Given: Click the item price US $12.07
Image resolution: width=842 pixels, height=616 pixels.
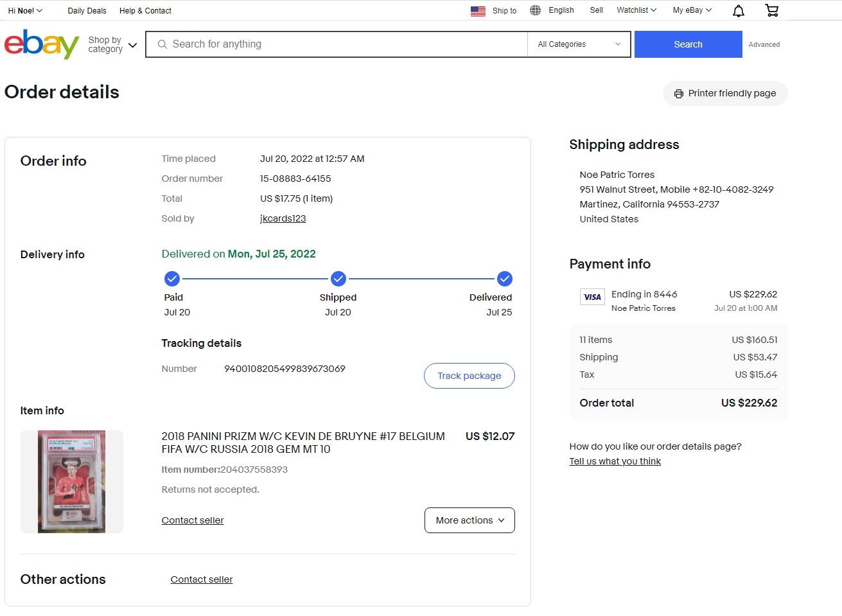Looking at the screenshot, I should tap(490, 436).
